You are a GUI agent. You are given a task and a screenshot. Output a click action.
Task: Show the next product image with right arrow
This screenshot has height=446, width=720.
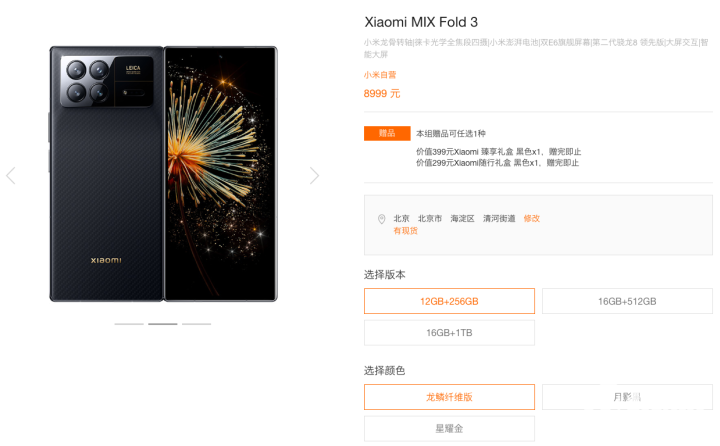(315, 175)
